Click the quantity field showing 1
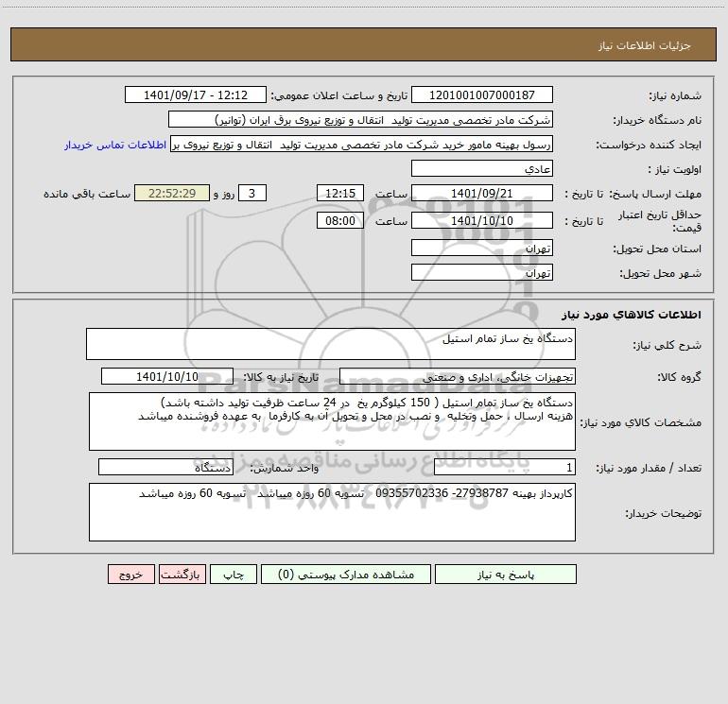728x704 pixels. tap(505, 468)
